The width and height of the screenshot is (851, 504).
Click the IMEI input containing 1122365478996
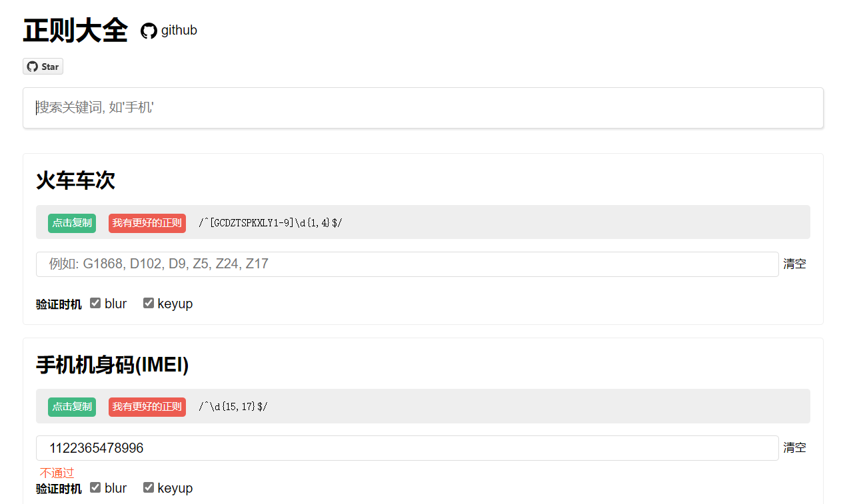tap(407, 448)
